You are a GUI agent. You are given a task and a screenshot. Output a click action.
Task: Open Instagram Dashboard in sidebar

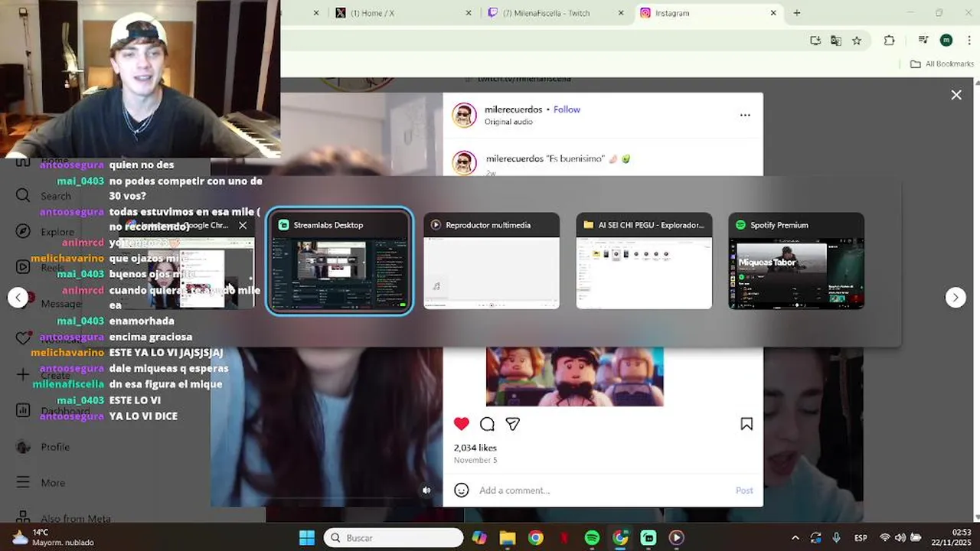(54, 411)
